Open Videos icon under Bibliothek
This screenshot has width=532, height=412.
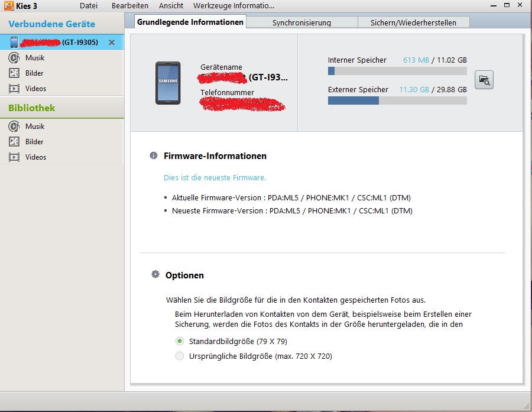pos(14,157)
